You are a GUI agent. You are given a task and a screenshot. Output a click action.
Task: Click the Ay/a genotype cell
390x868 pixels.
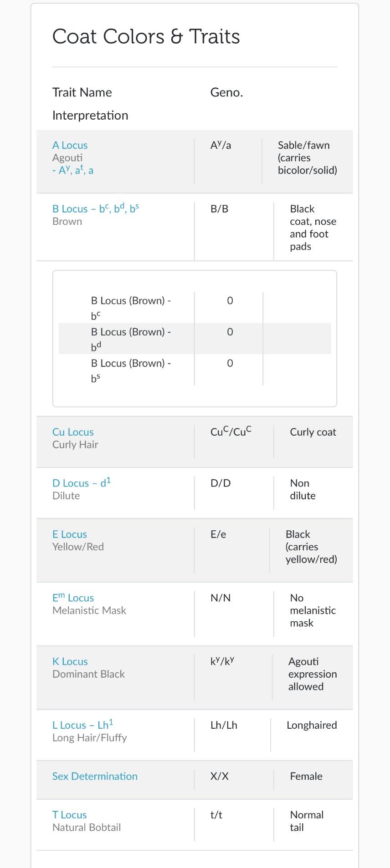221,145
